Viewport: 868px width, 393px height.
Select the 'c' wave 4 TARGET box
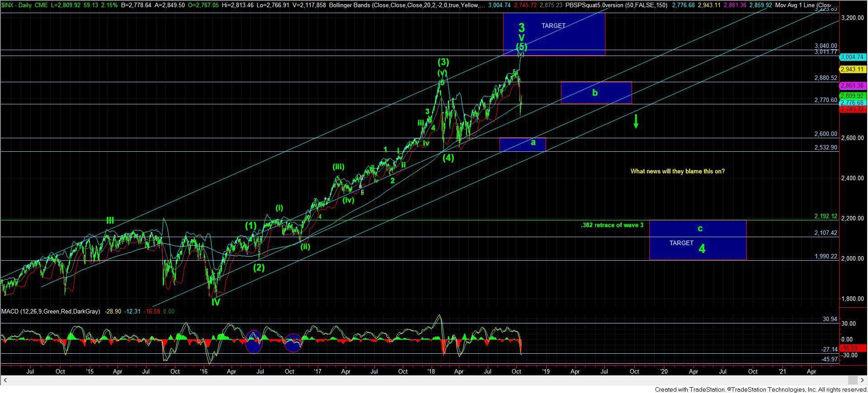697,240
